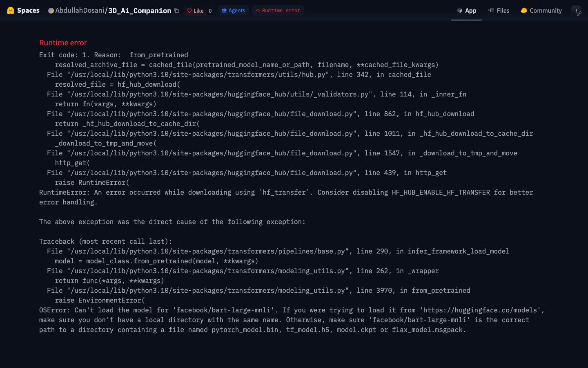Switch to the Community tab
588x368 pixels.
541,11
